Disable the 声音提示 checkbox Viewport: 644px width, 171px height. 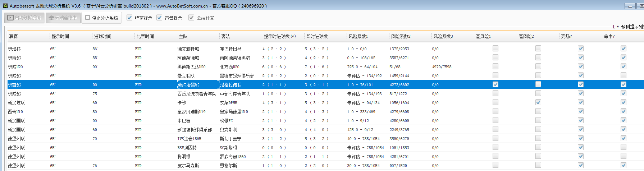coord(159,18)
